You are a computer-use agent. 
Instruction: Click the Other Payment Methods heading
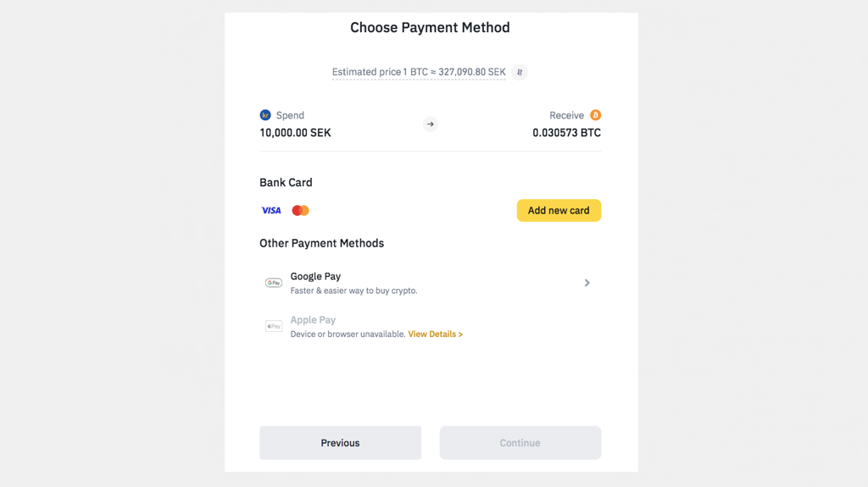[x=321, y=243]
